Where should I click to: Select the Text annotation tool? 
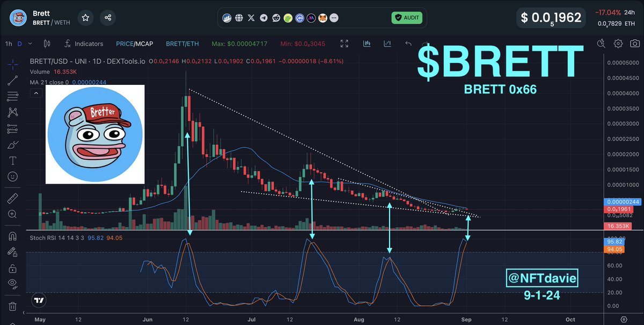point(12,161)
